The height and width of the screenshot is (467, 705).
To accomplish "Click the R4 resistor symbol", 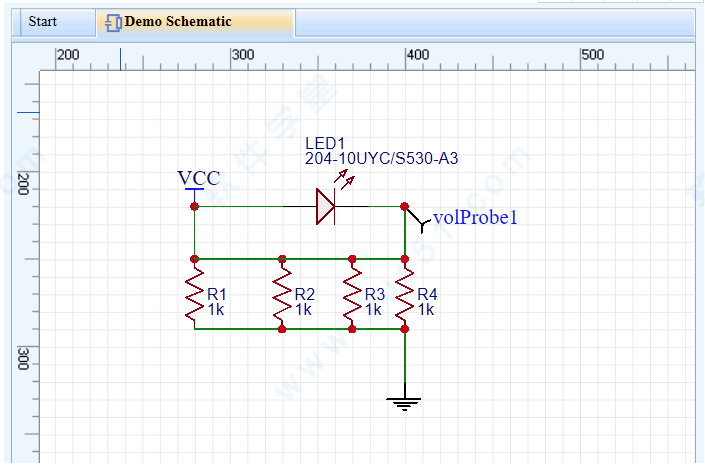I will tap(405, 294).
